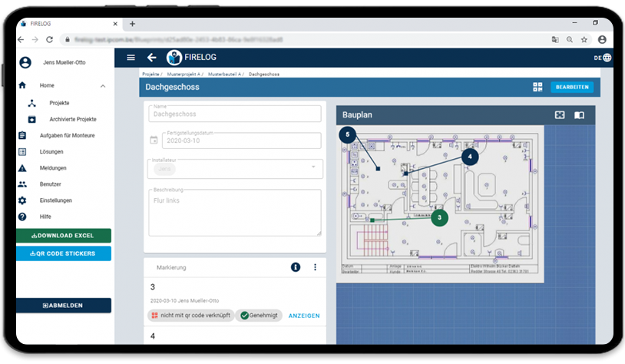
Task: Click the calendar icon next to Fertigstellungsdatum
Action: coord(154,141)
